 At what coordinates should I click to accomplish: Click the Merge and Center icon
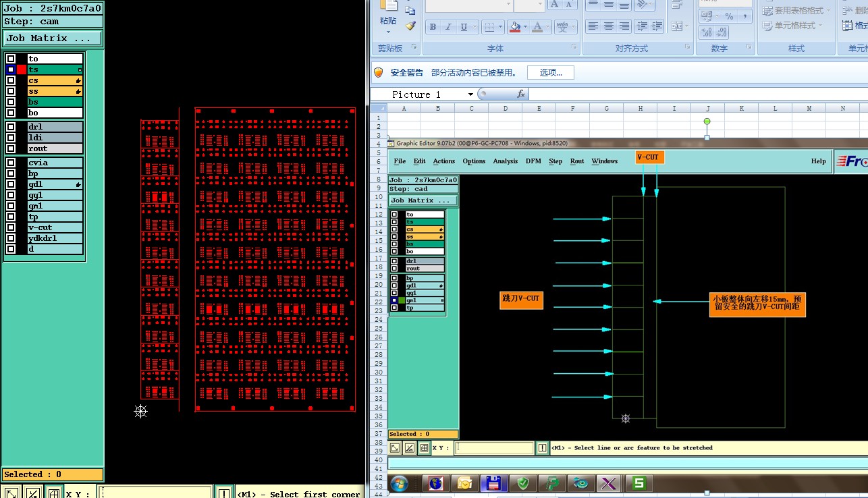pyautogui.click(x=676, y=26)
